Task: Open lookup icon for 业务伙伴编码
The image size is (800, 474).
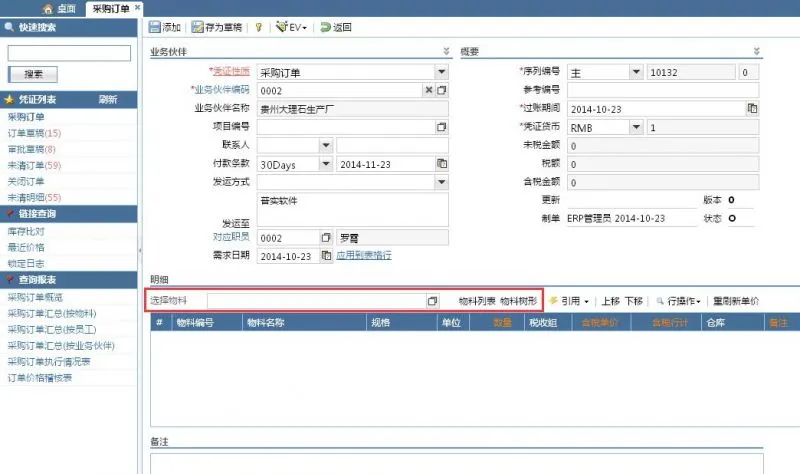Action: click(442, 90)
